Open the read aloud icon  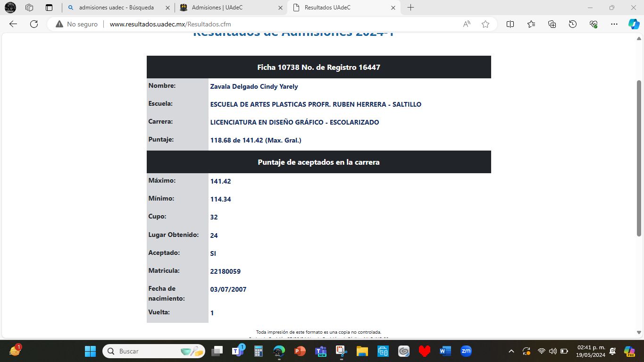[467, 24]
